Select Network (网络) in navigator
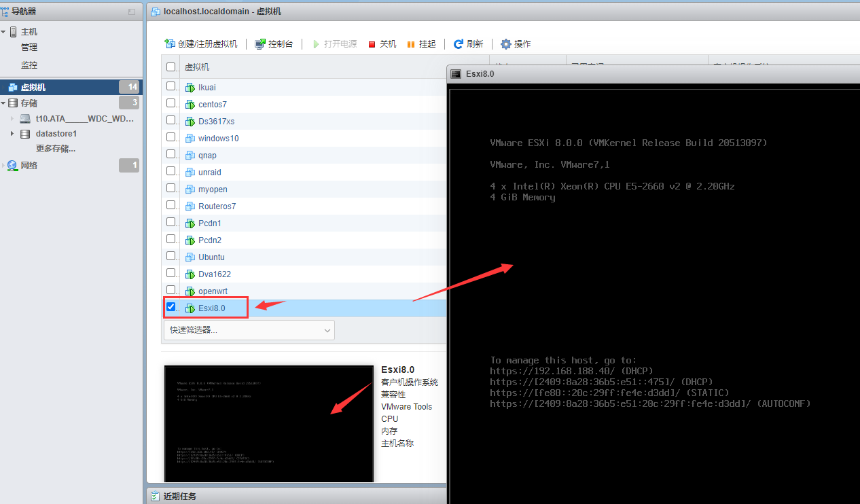Viewport: 860px width, 504px height. coord(29,165)
